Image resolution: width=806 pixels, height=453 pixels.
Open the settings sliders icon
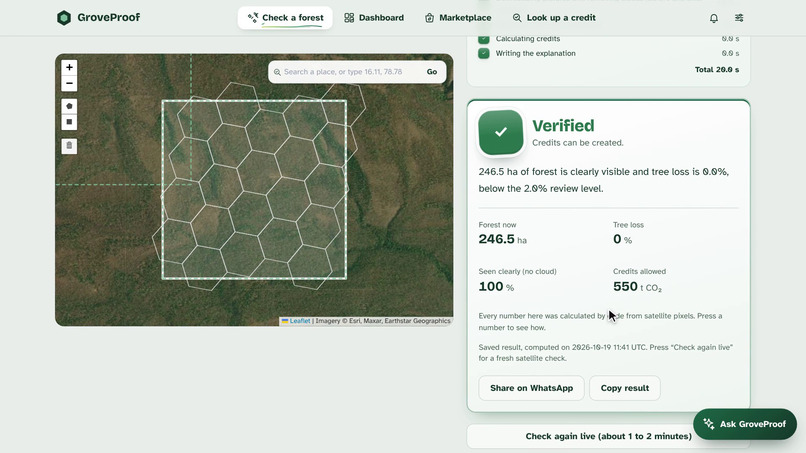point(739,18)
